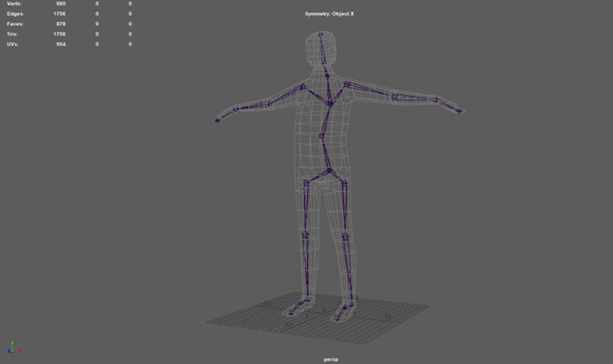613x364 pixels.
Task: Select the pelvis root joint of the skeleton
Action: (329, 171)
